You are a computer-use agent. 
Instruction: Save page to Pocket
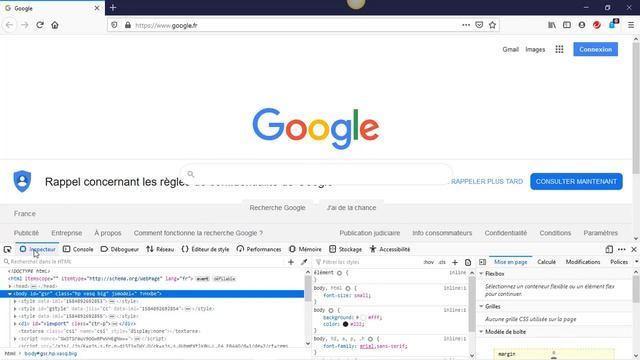click(x=479, y=25)
